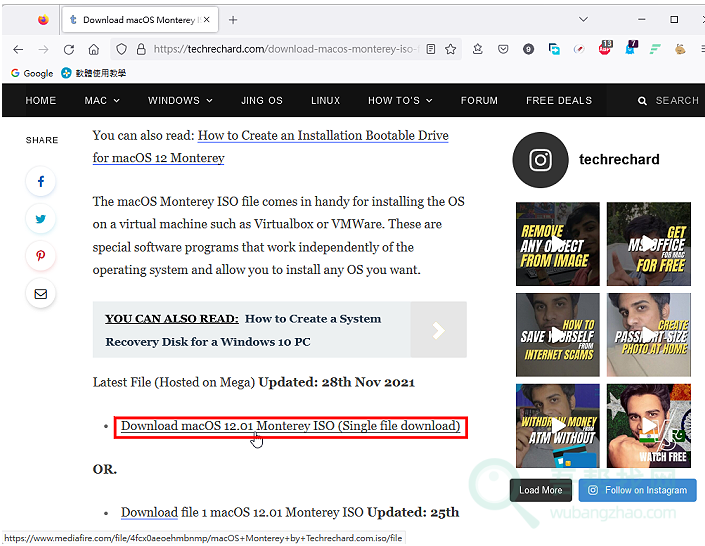
Task: Play Create Passport-Size Photo At Home video
Action: pos(648,335)
